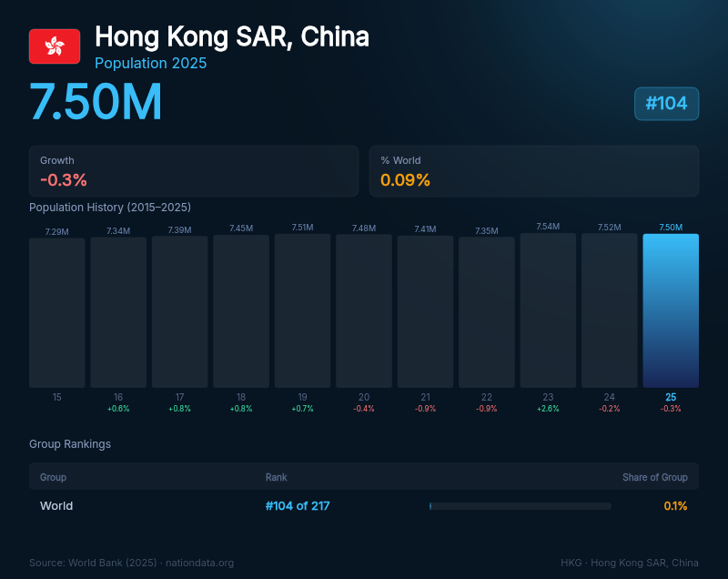Click the year 15 axis label
The height and width of the screenshot is (579, 728).
[57, 397]
